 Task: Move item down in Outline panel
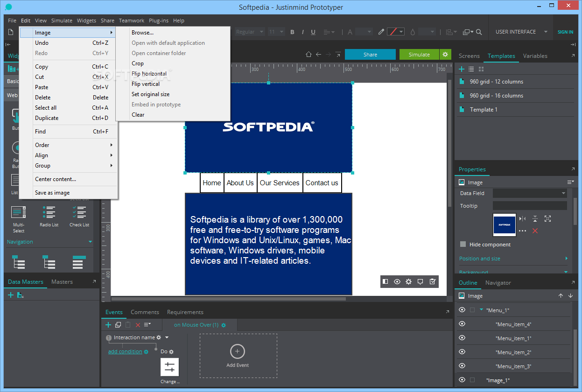(x=570, y=296)
